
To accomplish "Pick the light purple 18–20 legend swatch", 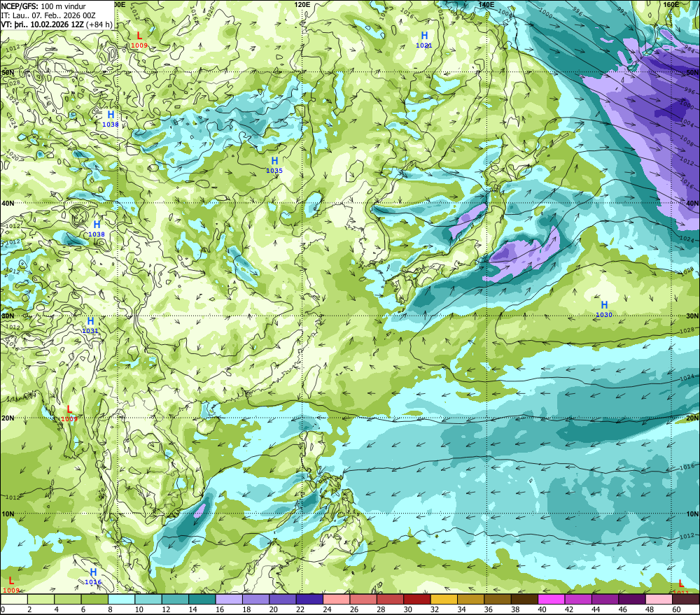I will click(x=255, y=599).
